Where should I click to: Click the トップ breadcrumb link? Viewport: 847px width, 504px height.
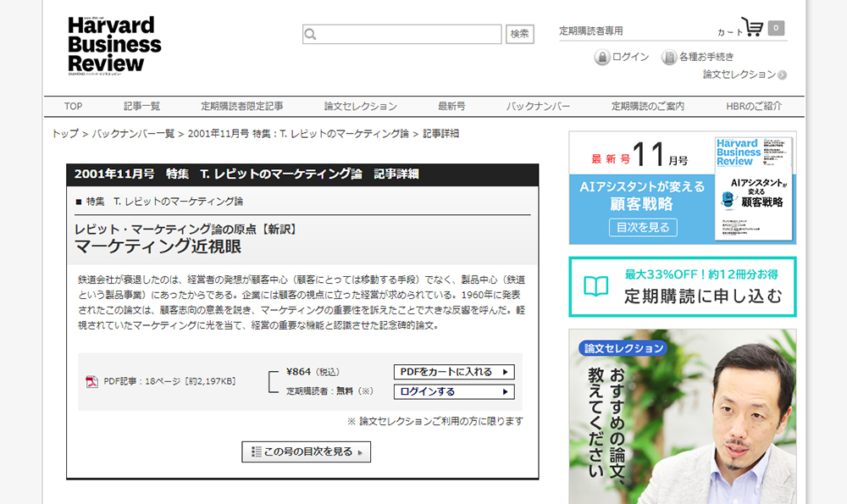(65, 134)
